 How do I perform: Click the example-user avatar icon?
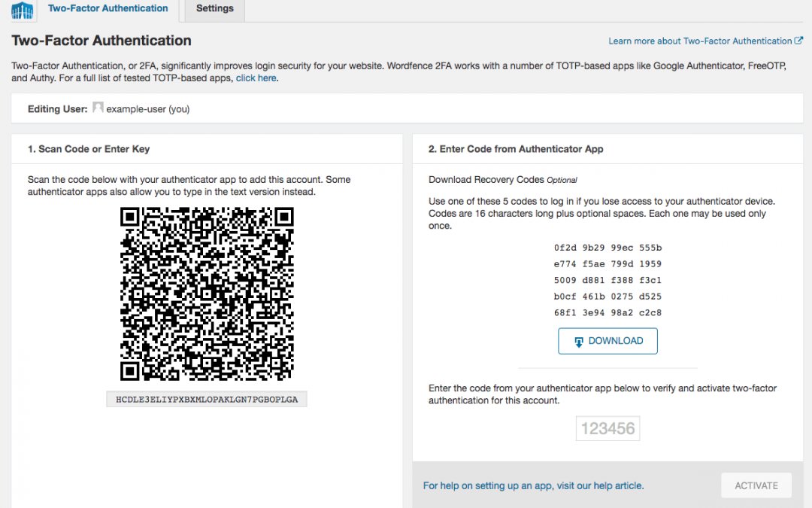[x=98, y=108]
